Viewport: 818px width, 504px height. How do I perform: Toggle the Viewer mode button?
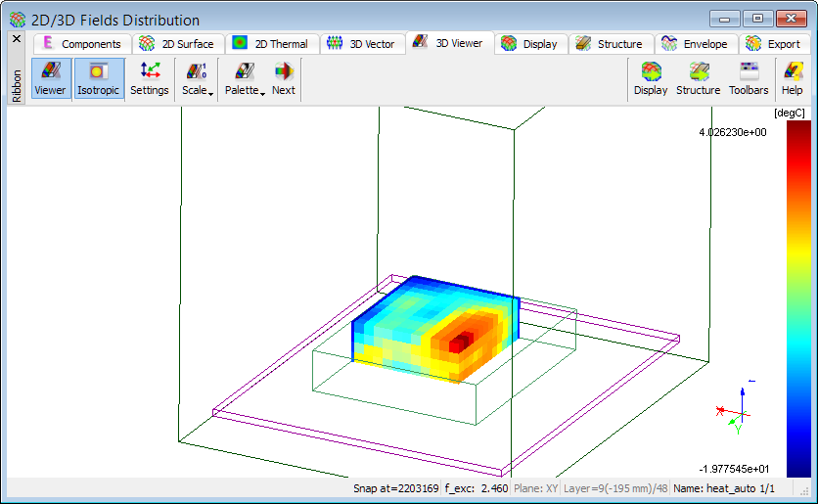[50, 78]
